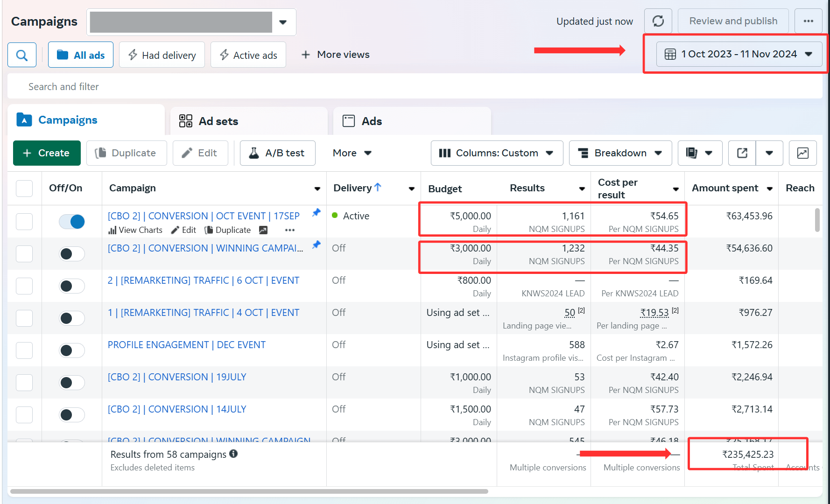Click the green Create button

[47, 153]
